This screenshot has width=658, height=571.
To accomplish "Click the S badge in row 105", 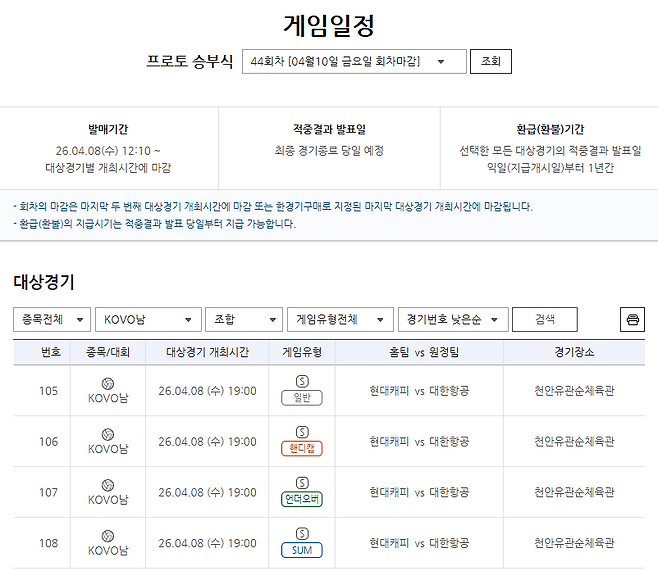I will tap(302, 381).
